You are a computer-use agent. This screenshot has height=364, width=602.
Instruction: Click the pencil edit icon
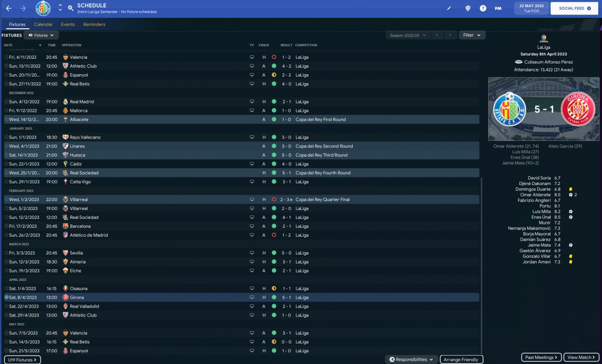(x=449, y=8)
